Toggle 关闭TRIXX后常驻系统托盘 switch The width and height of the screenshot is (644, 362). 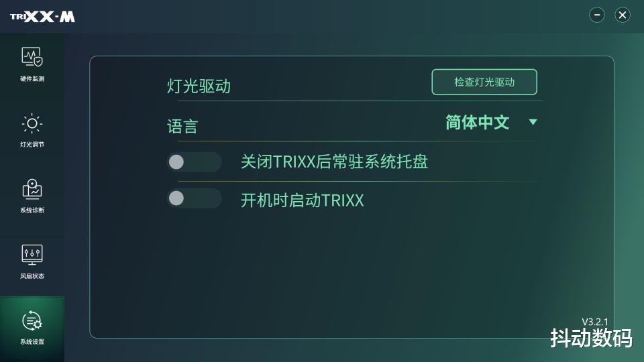point(194,162)
